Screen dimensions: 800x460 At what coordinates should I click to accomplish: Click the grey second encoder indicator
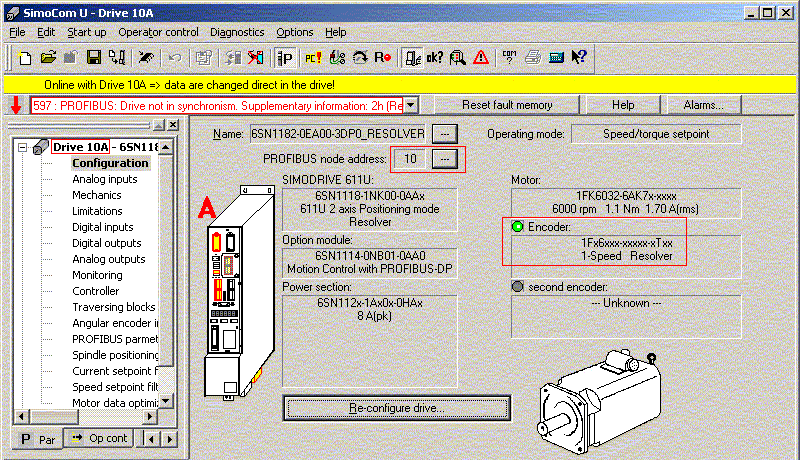click(517, 287)
